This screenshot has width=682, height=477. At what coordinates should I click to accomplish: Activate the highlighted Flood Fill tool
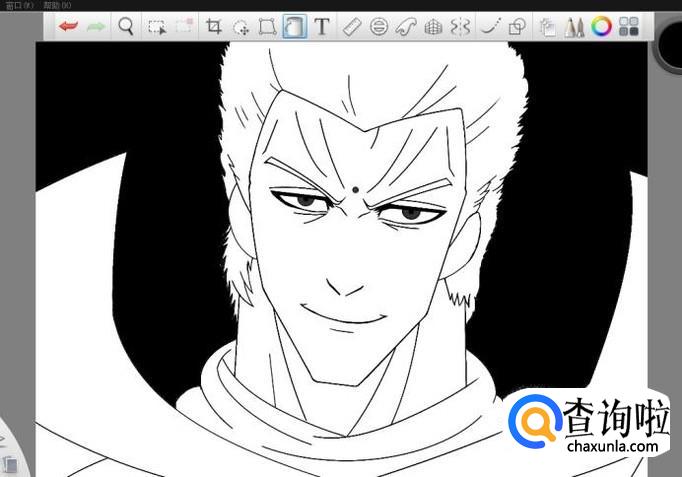click(294, 27)
